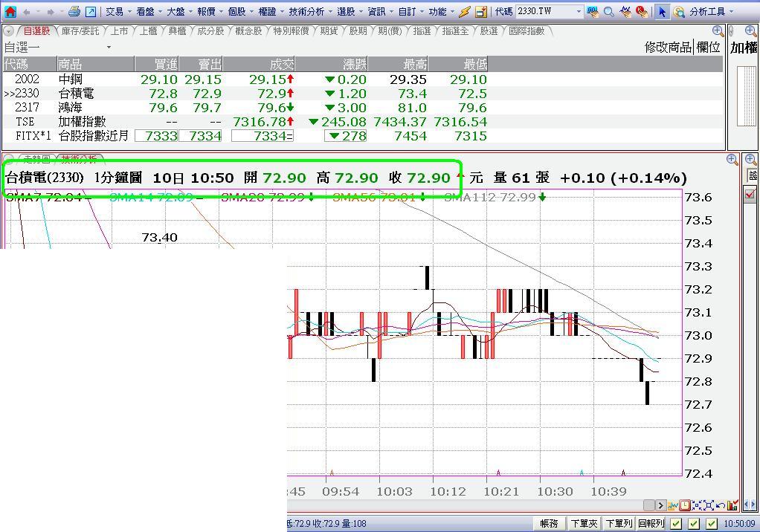Click the 修改商品 button
The image size is (760, 532).
[x=668, y=48]
